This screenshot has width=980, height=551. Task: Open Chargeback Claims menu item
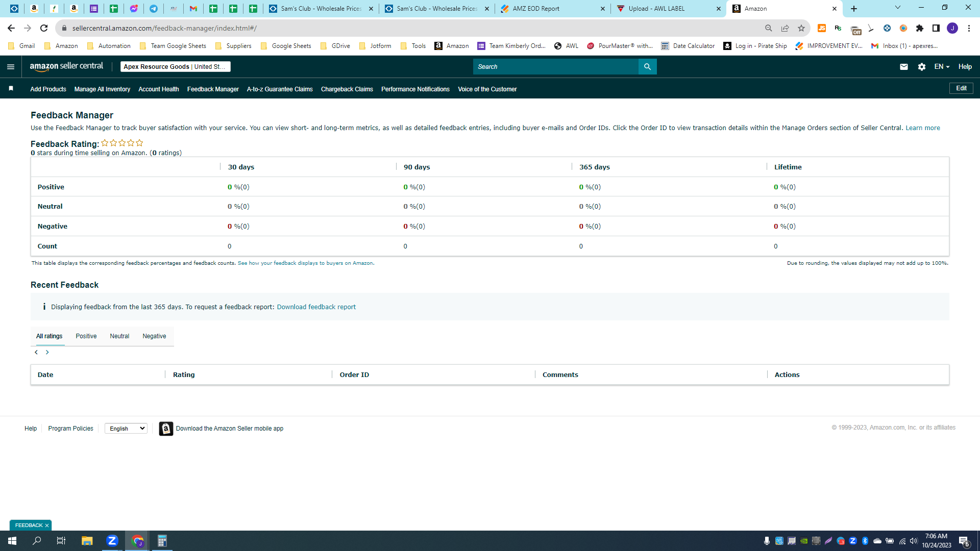347,89
